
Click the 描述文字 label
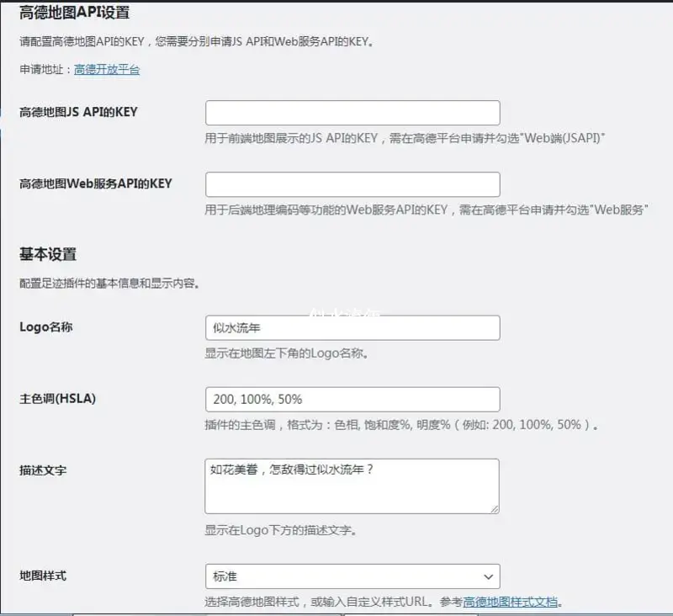tap(43, 470)
